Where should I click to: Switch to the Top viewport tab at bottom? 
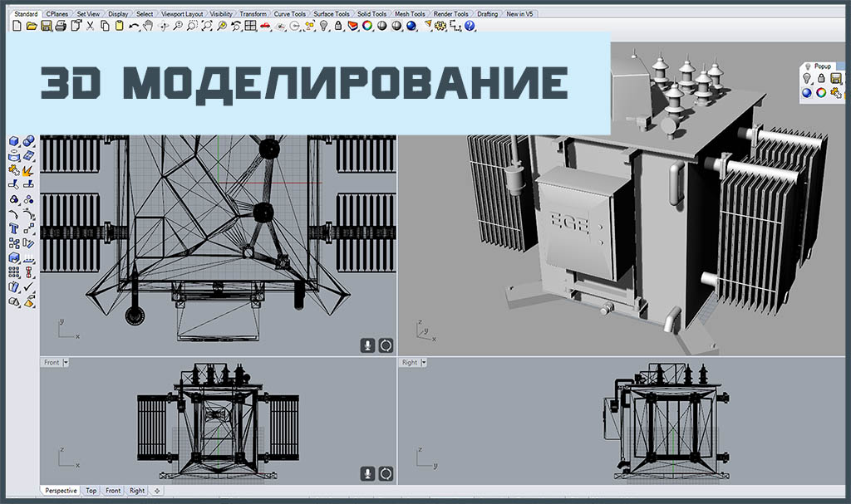91,491
